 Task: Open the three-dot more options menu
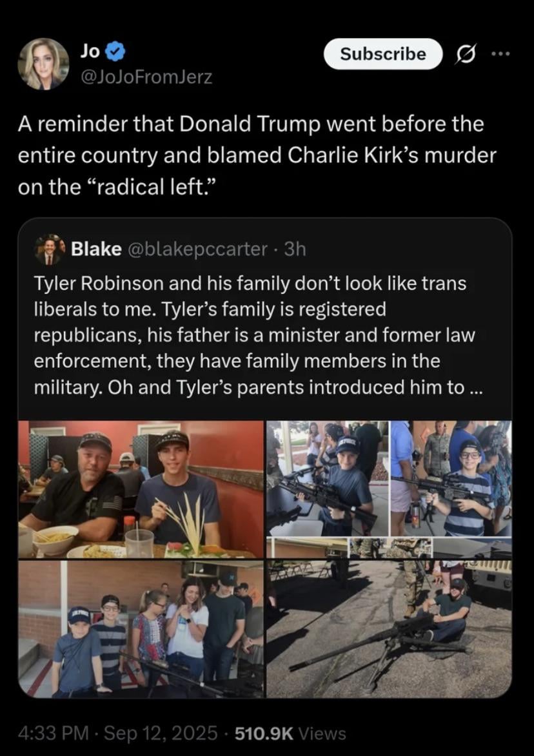click(500, 54)
